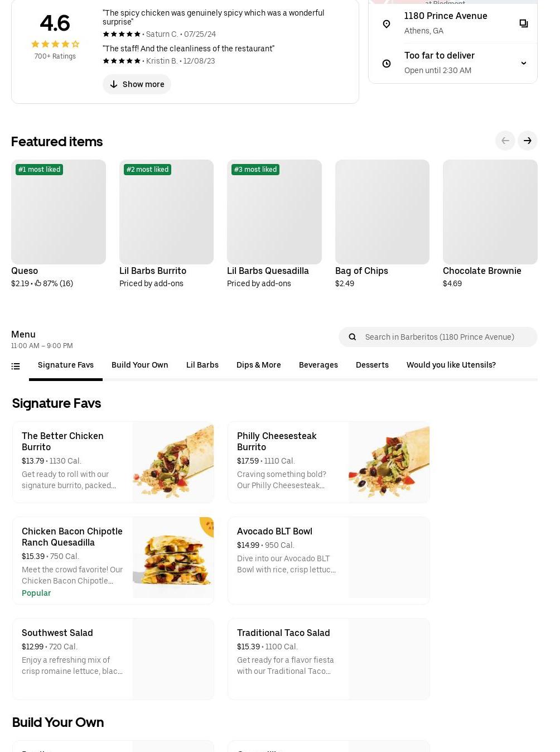The height and width of the screenshot is (752, 560).
Task: Click the clock icon beside store hours
Action: tap(386, 64)
